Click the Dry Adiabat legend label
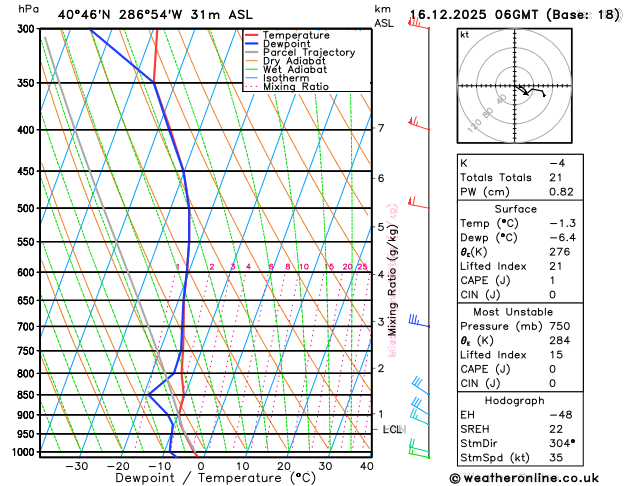This screenshot has width=629, height=486. tap(294, 61)
